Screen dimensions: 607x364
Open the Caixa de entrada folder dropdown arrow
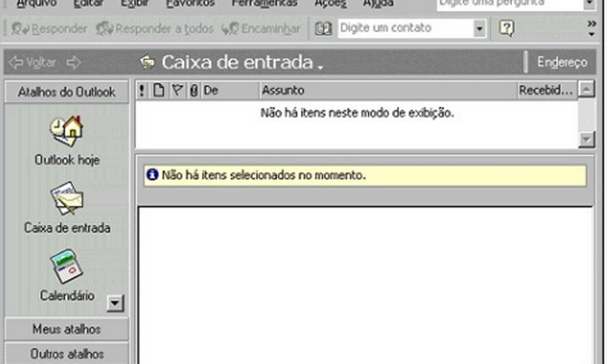pyautogui.click(x=319, y=66)
